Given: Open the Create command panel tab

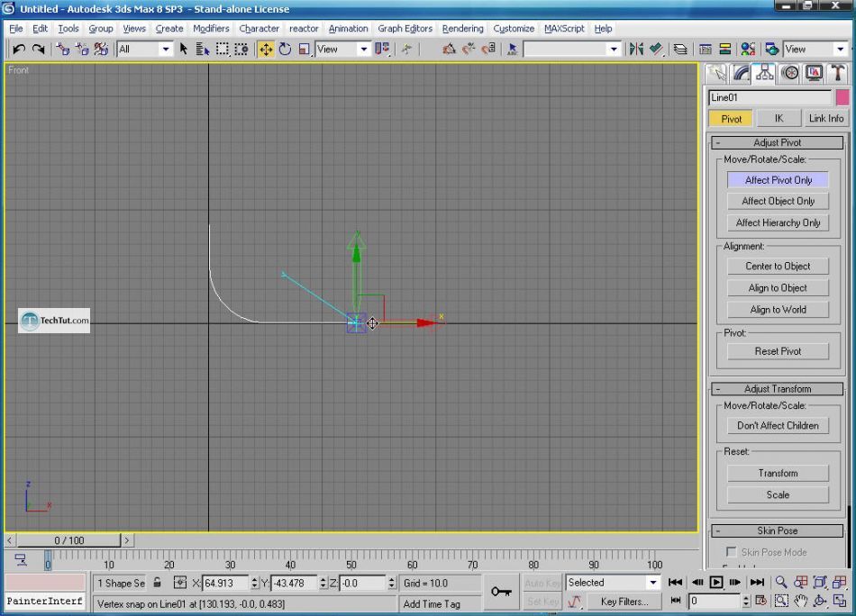Looking at the screenshot, I should pos(716,73).
